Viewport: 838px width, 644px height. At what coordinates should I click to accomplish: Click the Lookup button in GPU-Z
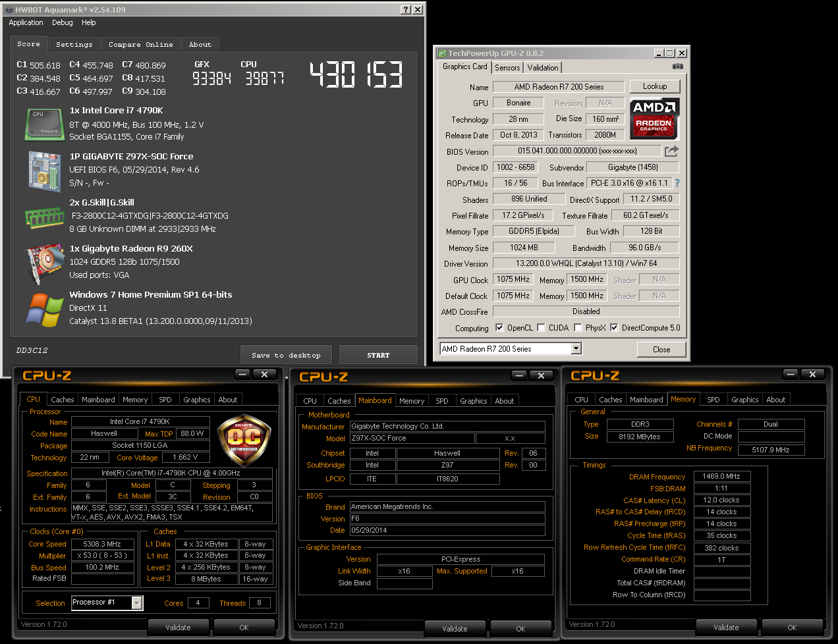[655, 86]
